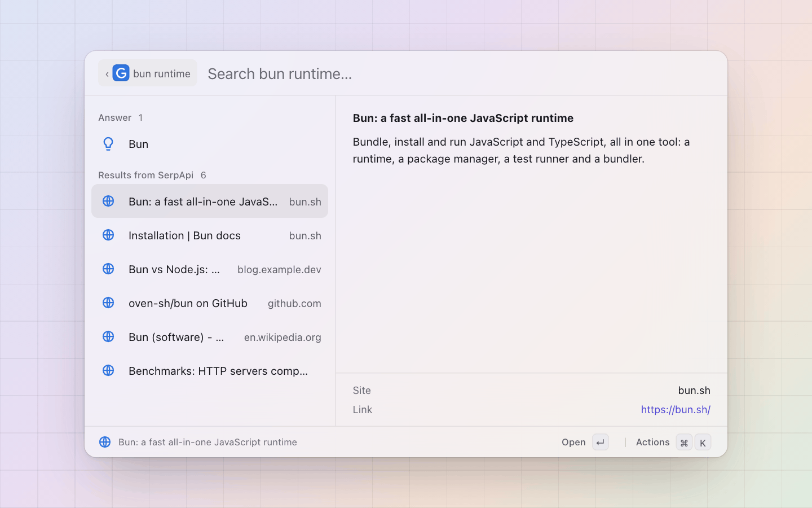812x508 pixels.
Task: Click globe icon of oven-sh/bun on GitHub
Action: click(x=108, y=303)
